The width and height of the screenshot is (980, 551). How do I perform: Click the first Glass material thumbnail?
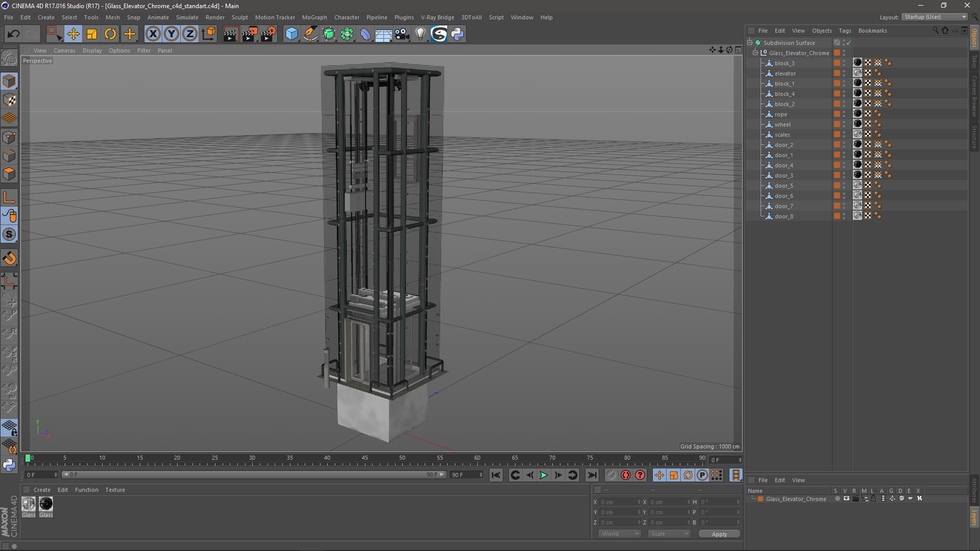pyautogui.click(x=29, y=504)
